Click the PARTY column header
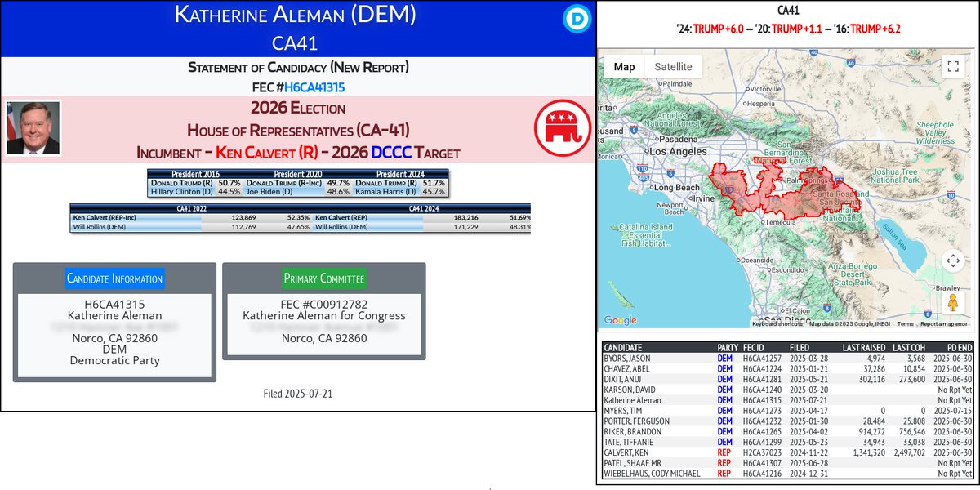980x490 pixels. coord(728,347)
